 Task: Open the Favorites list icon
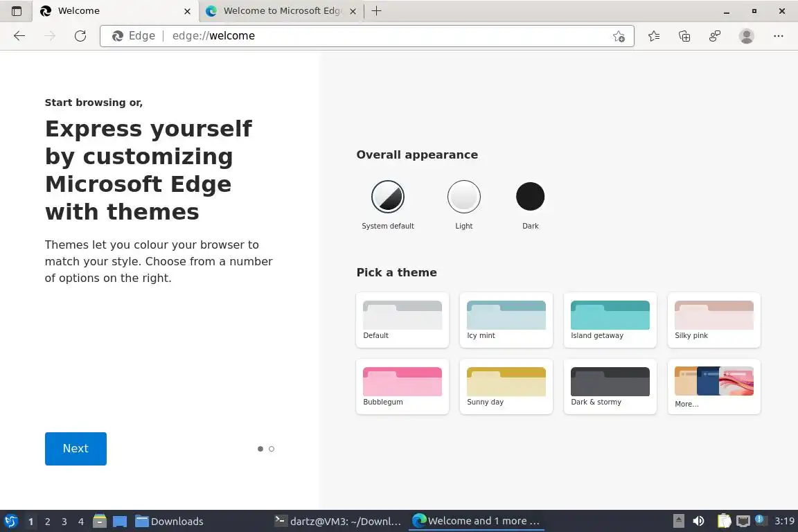654,35
